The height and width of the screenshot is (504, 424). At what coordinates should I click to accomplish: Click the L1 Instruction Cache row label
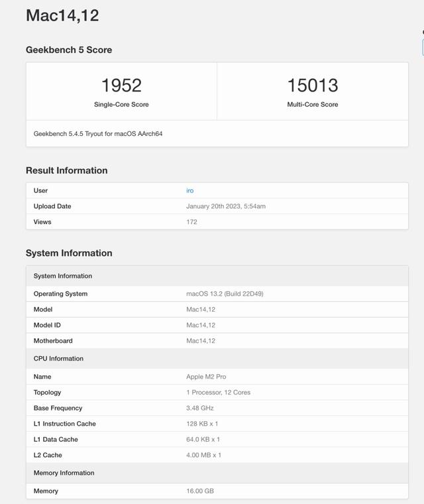(x=64, y=424)
